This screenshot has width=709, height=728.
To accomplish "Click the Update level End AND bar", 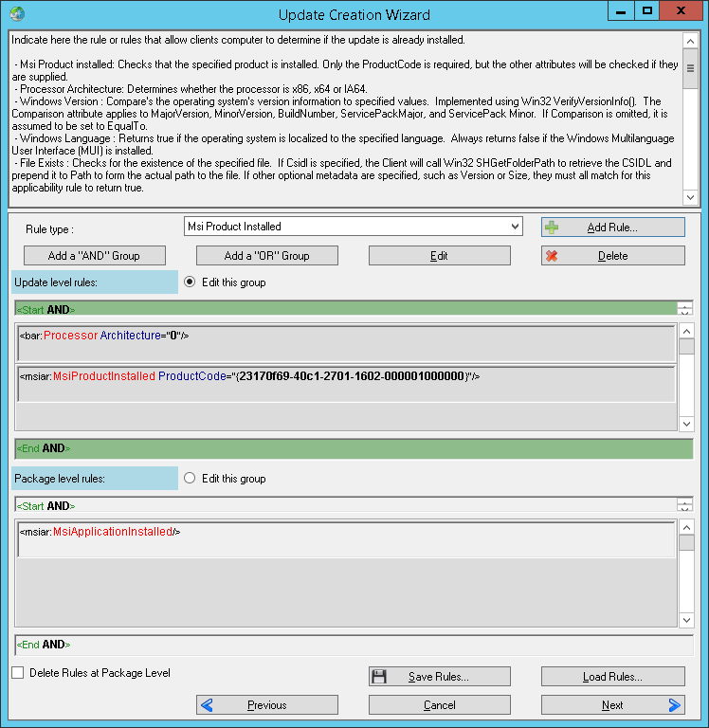I will click(354, 448).
